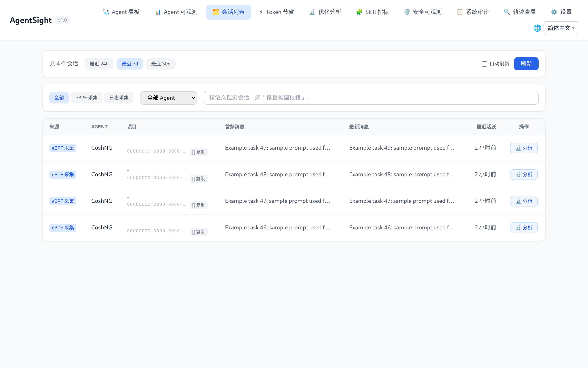Open the Skill 指标 tab

(x=372, y=12)
